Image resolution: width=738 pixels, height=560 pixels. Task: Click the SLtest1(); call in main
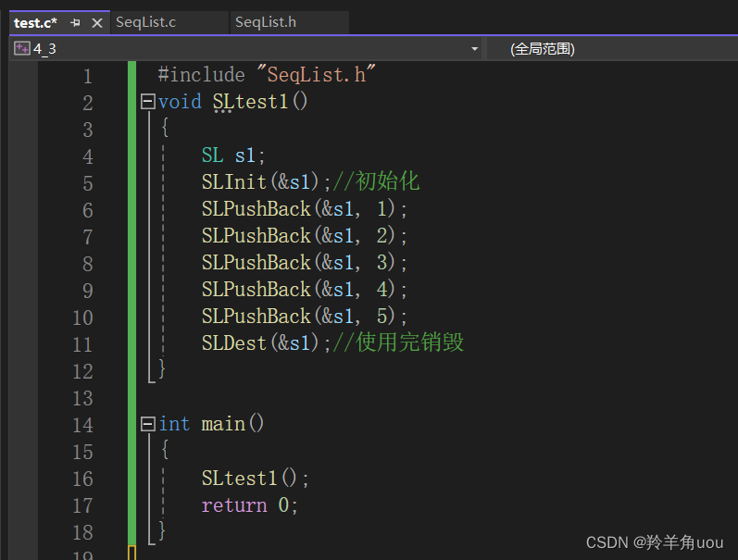[255, 479]
